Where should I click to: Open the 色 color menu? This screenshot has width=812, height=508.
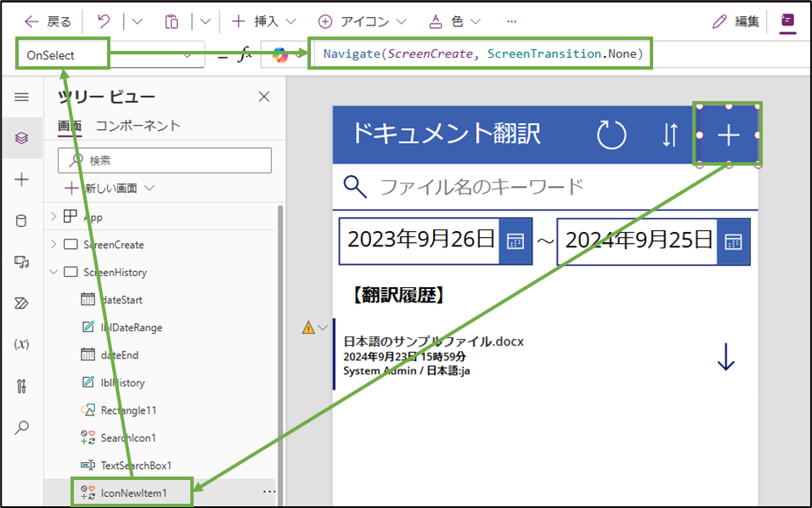click(455, 22)
